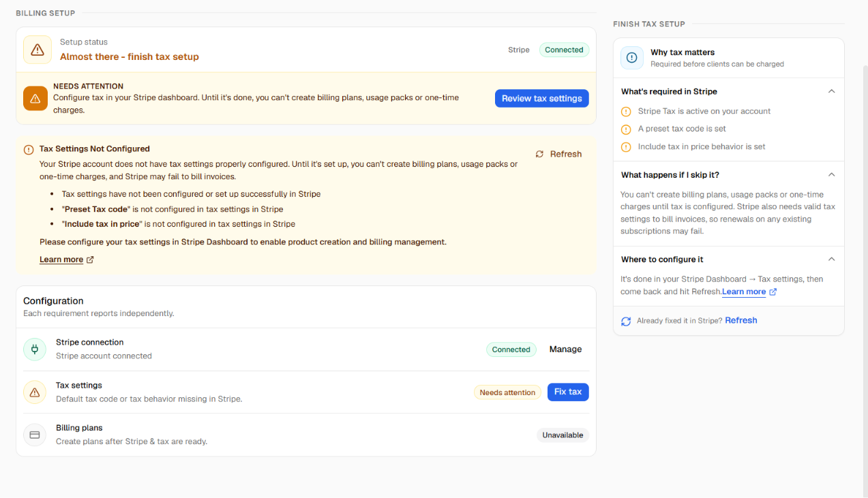The image size is (868, 498).
Task: Click the Setup status warning triangle icon
Action: click(x=38, y=50)
